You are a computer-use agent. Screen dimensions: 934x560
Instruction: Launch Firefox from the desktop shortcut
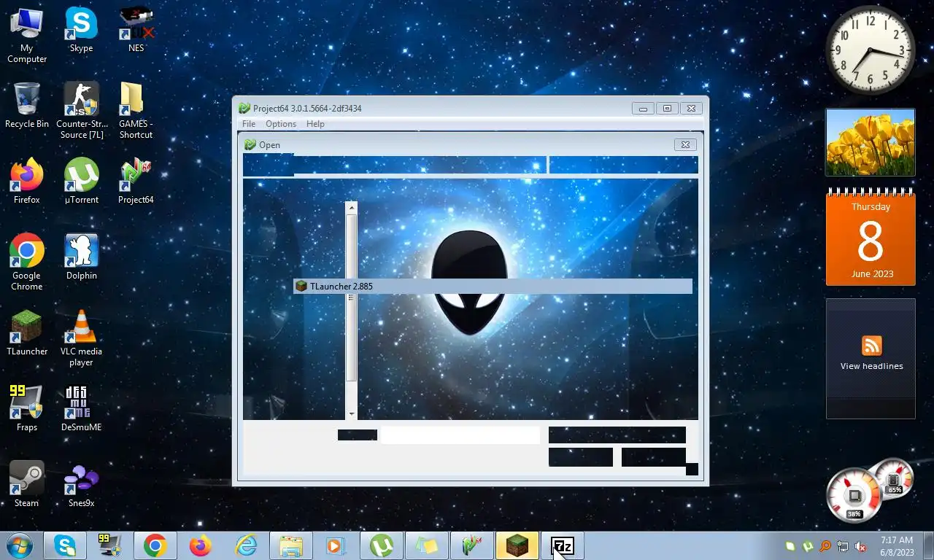(27, 182)
